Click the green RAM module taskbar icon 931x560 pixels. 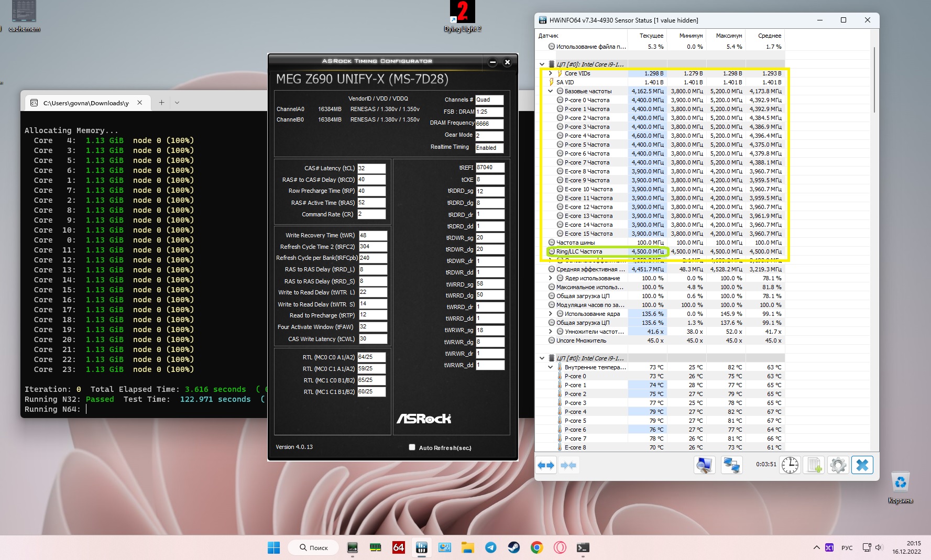(375, 548)
